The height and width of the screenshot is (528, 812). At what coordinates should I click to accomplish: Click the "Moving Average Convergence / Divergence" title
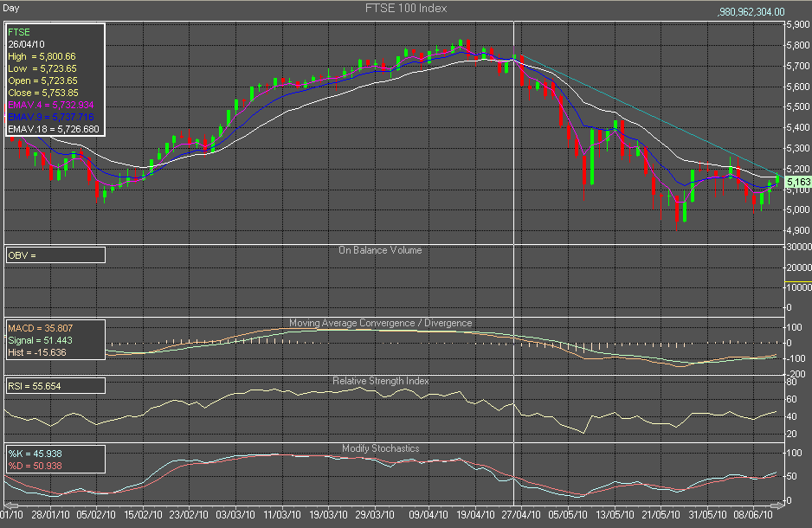click(381, 324)
